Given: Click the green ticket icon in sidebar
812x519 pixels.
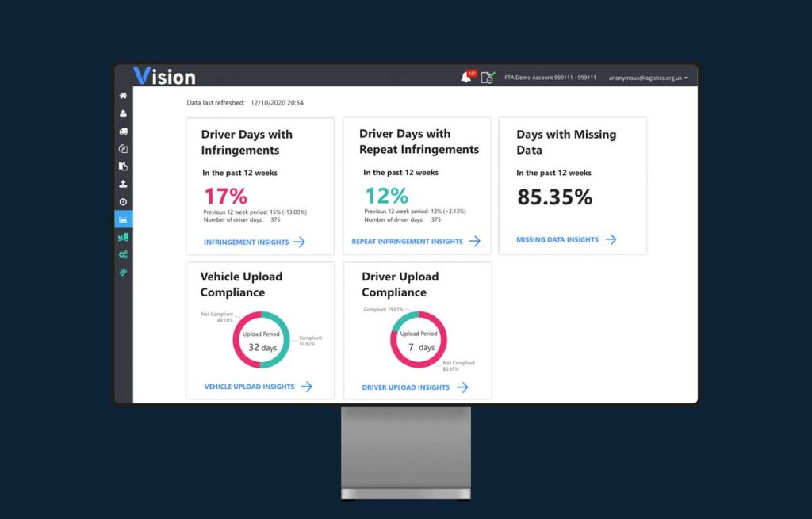Looking at the screenshot, I should [123, 272].
